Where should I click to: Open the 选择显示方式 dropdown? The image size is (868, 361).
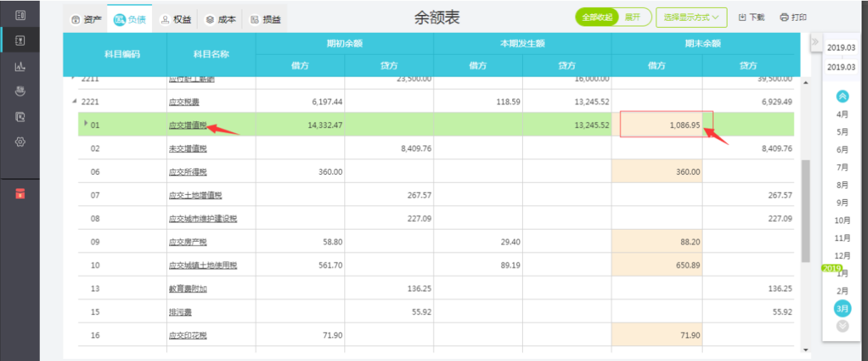(690, 17)
